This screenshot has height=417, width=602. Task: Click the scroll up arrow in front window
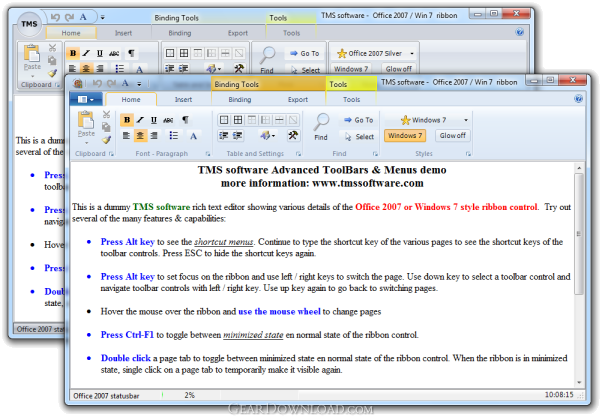pos(579,168)
